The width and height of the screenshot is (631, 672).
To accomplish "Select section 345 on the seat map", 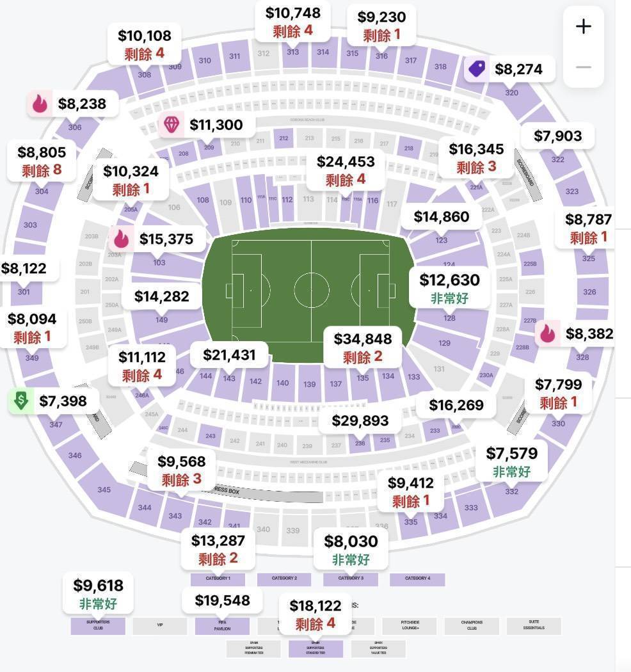I will [x=103, y=489].
